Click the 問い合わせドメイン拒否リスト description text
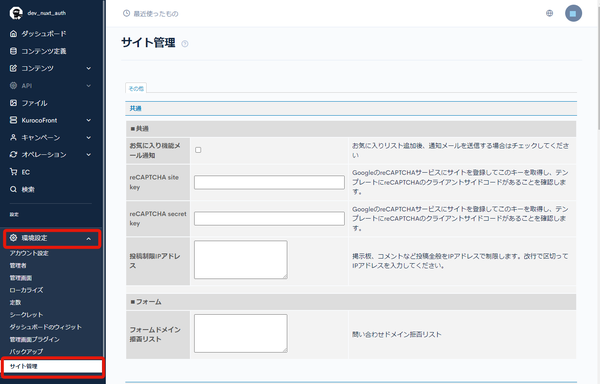 pyautogui.click(x=396, y=334)
